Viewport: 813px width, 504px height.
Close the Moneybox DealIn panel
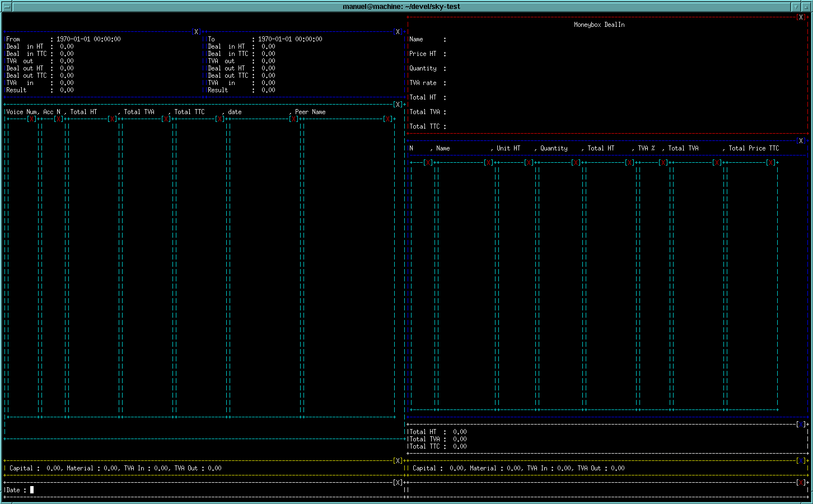tap(801, 17)
